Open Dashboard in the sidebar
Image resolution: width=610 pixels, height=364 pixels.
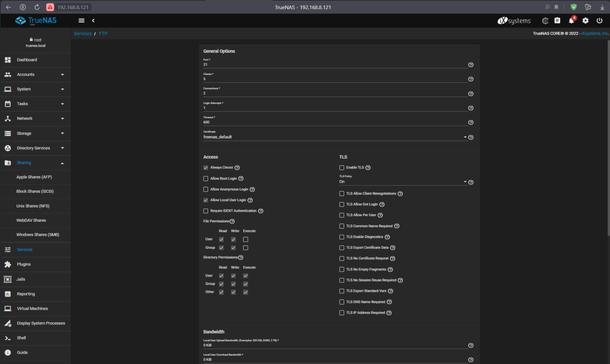35,60
